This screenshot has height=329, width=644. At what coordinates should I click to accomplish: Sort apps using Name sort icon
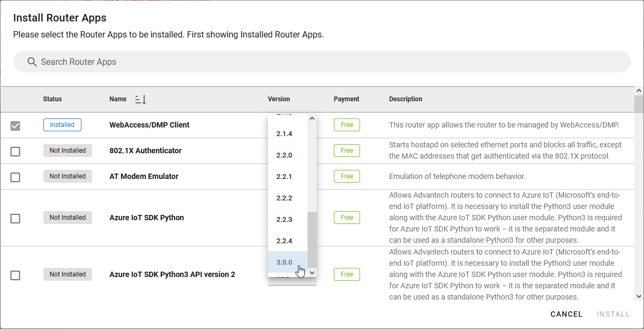coord(140,99)
